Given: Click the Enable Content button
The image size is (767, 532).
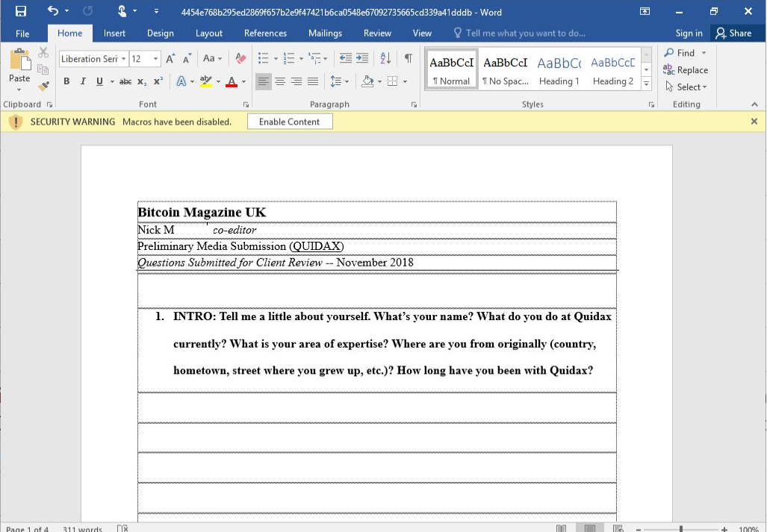Looking at the screenshot, I should (x=290, y=122).
